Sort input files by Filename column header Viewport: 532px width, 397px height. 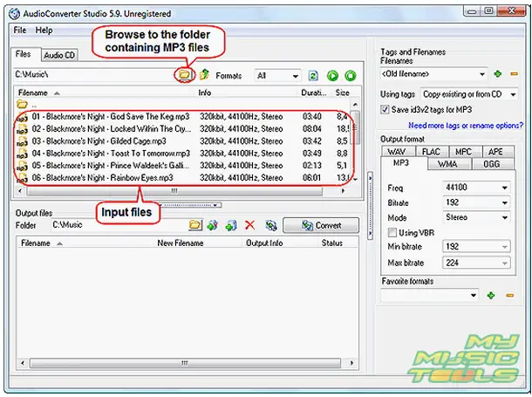105,92
